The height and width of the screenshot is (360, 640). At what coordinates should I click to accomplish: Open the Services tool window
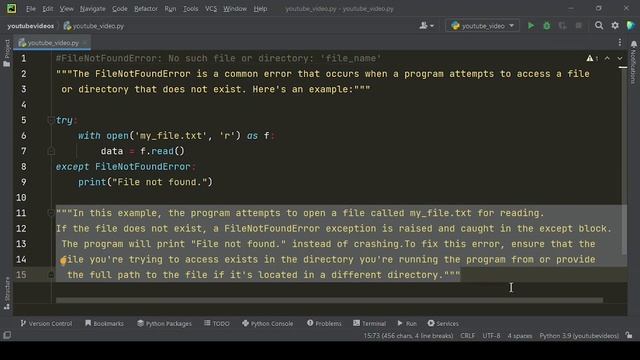[443, 323]
